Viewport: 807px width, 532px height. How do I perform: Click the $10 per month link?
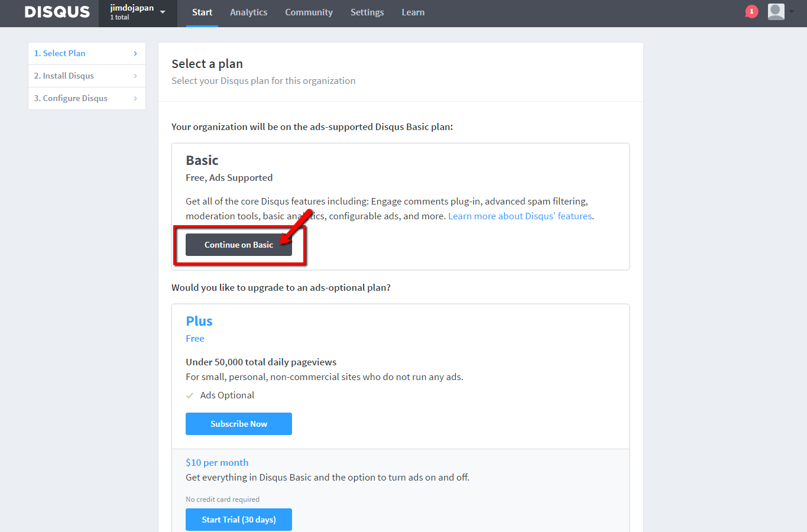click(217, 462)
